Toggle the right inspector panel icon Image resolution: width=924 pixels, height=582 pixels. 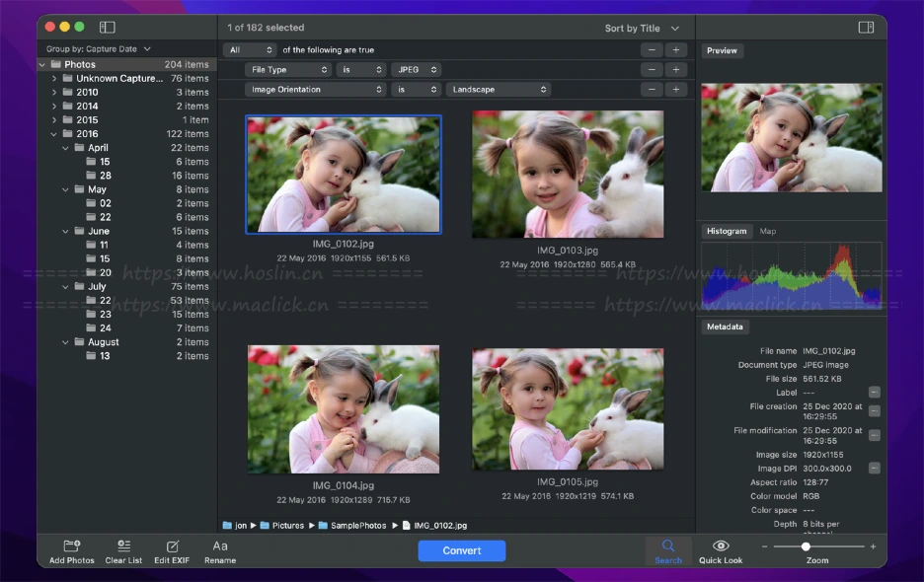click(866, 28)
